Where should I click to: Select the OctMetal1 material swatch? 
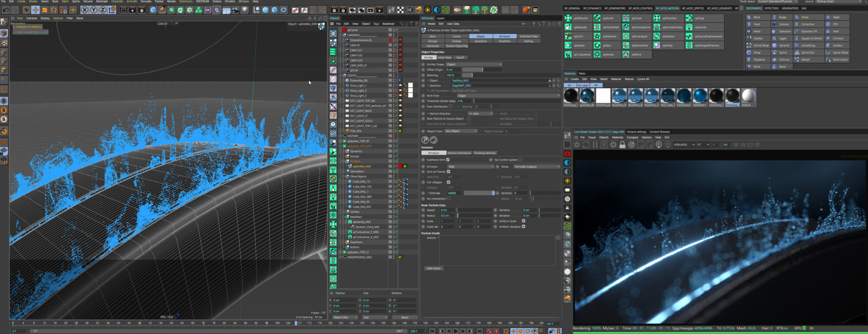click(x=700, y=97)
